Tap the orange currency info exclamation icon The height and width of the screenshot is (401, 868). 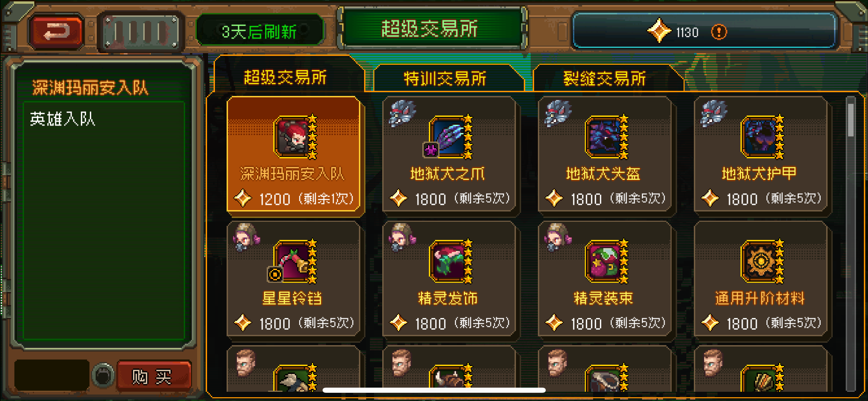point(719,33)
